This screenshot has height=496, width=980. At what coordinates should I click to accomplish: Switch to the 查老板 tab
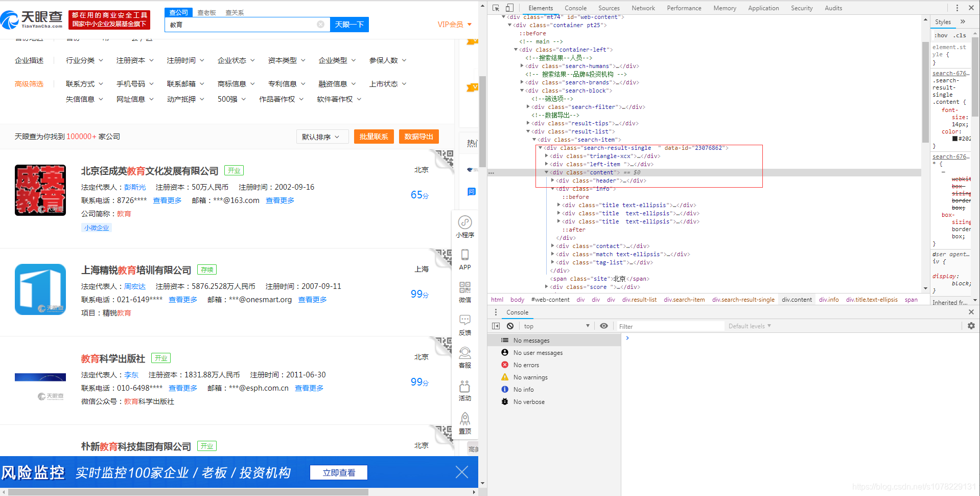(x=206, y=12)
